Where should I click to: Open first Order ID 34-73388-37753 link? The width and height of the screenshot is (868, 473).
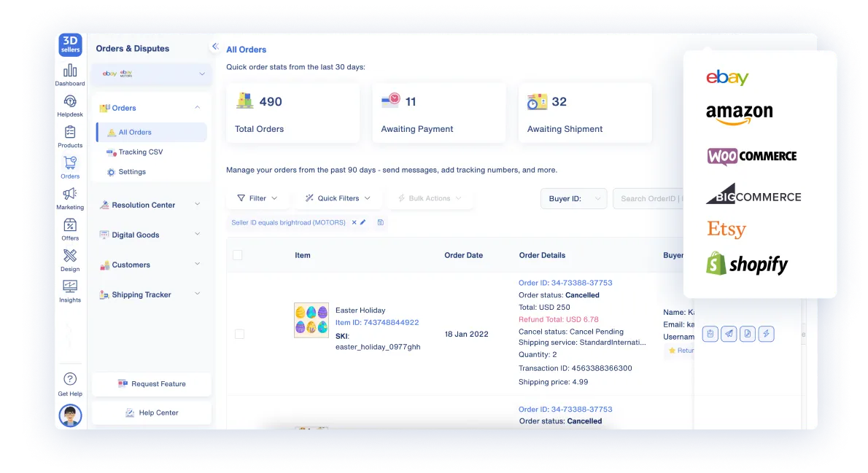point(565,283)
